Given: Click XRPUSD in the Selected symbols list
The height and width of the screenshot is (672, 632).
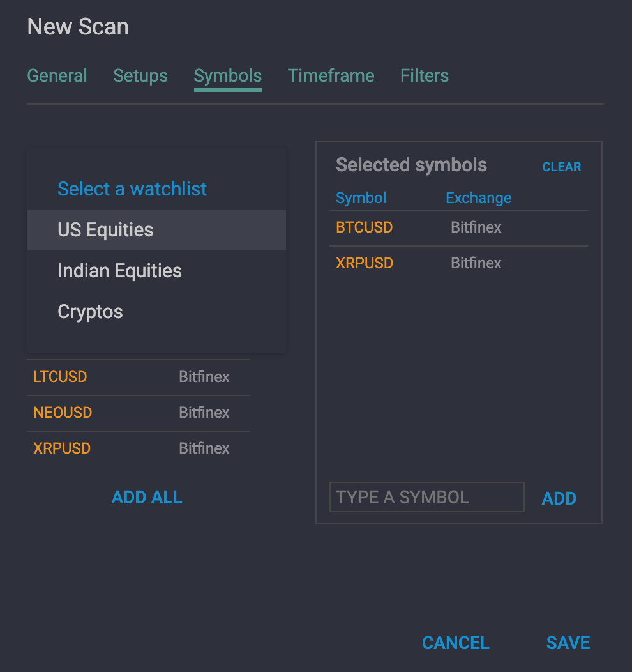Looking at the screenshot, I should (365, 263).
